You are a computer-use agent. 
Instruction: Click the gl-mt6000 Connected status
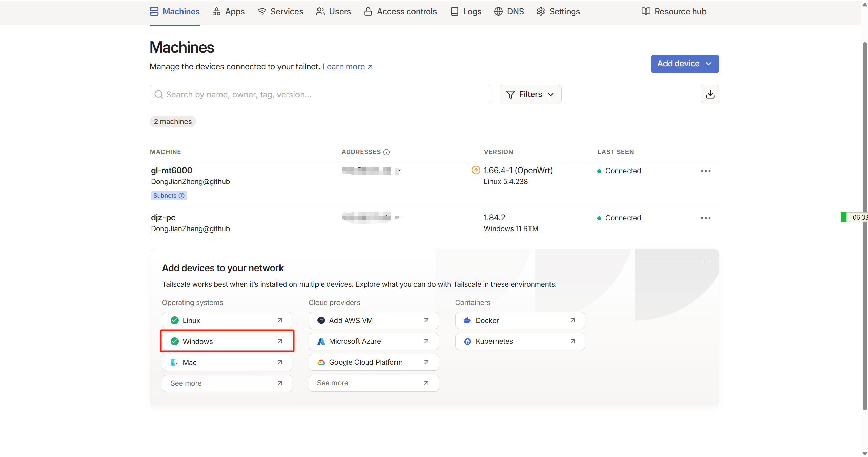point(619,171)
